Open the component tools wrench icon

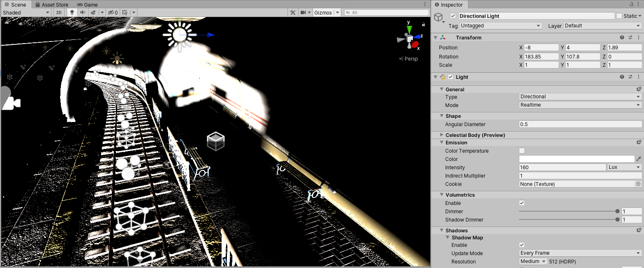pyautogui.click(x=293, y=12)
